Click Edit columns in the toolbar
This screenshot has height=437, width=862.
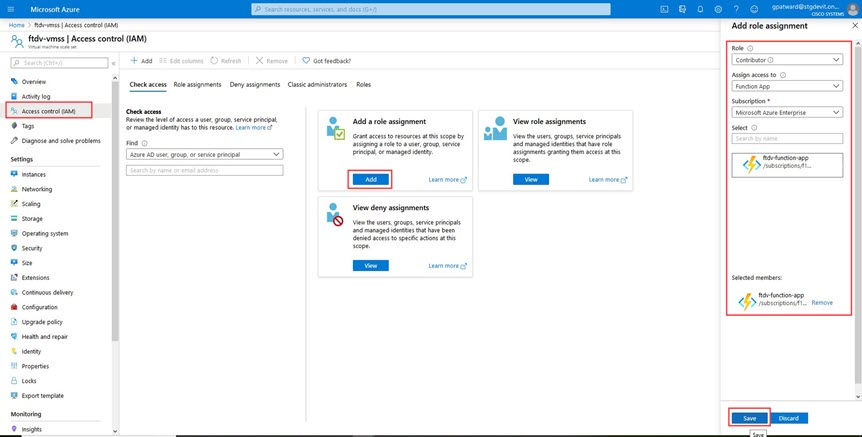(181, 60)
